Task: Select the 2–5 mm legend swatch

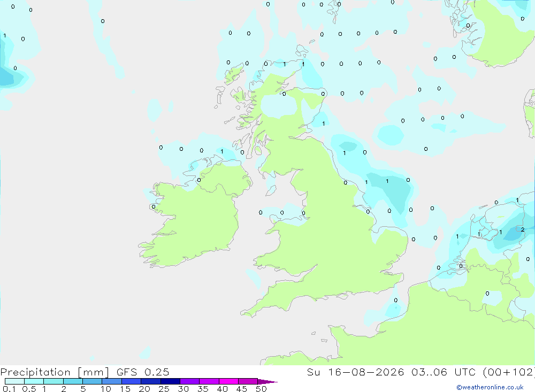Action: [73, 381]
